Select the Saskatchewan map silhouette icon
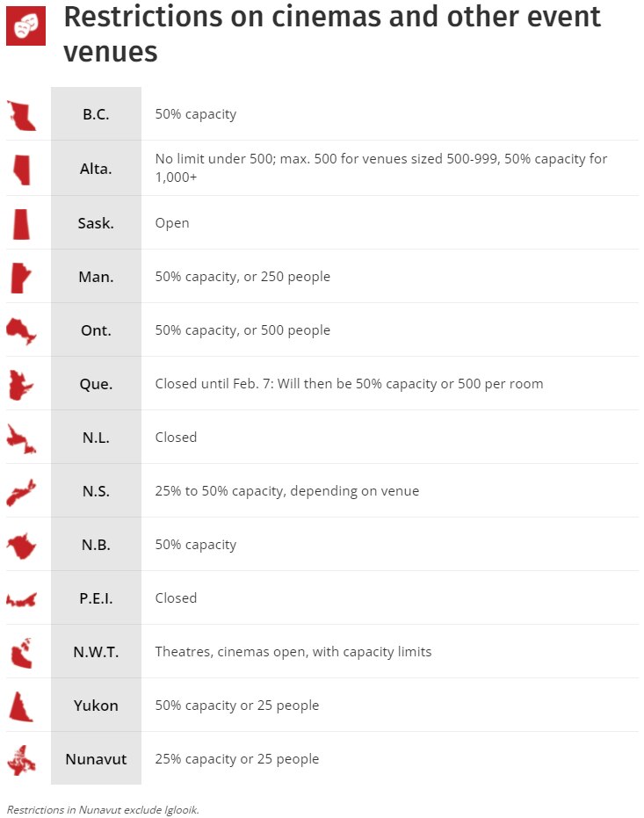Screen dimensions: 644x818 [21, 223]
